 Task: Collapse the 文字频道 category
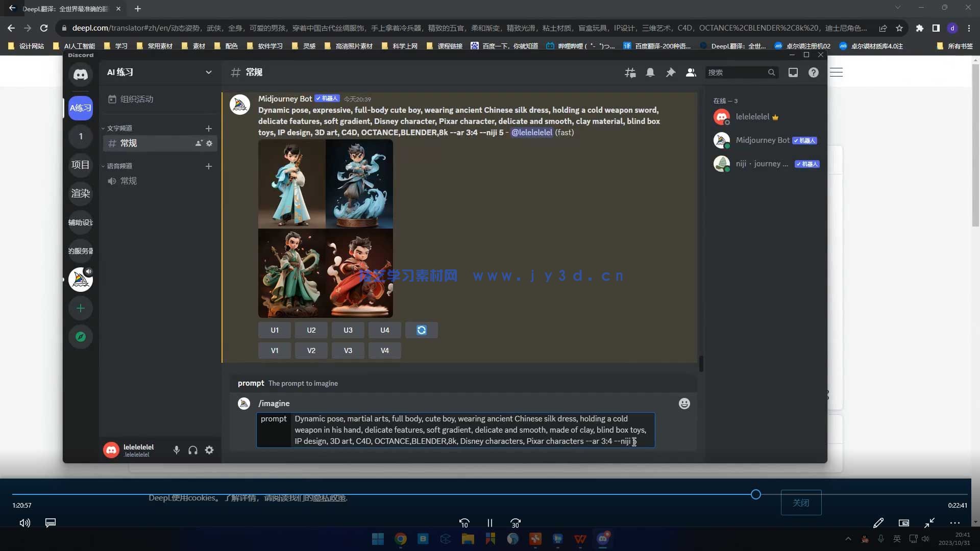pos(119,128)
